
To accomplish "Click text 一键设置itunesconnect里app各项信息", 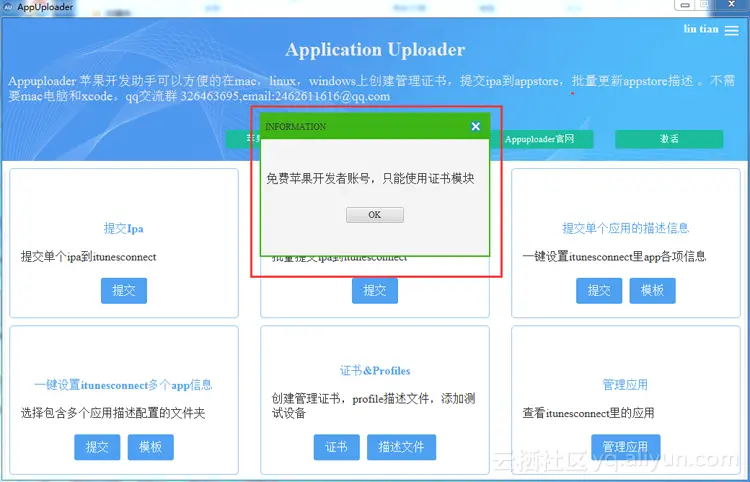I will coord(615,257).
